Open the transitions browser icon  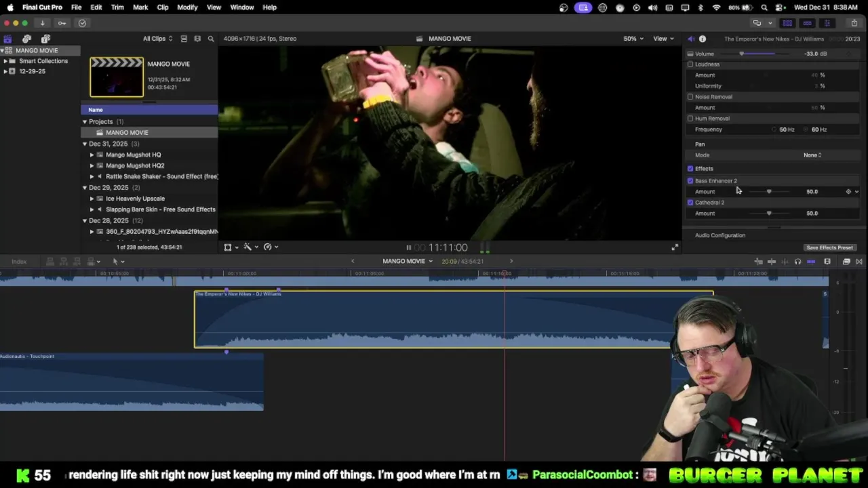(x=859, y=262)
